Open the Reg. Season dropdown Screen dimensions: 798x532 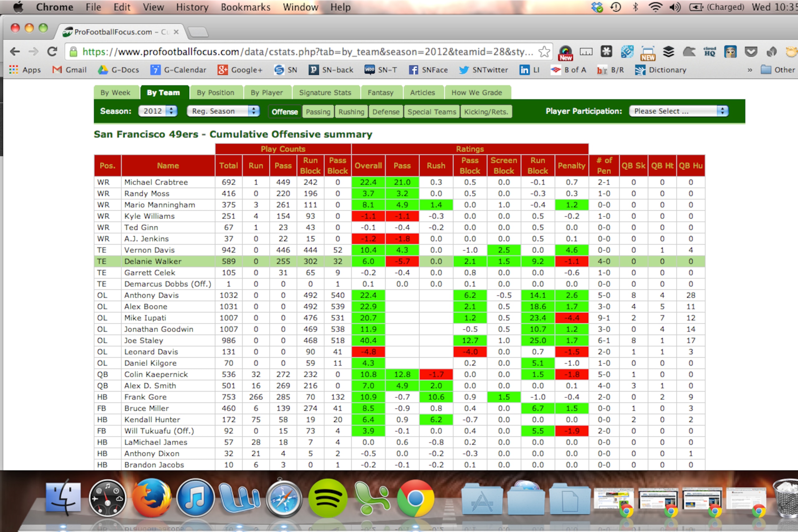pos(223,111)
